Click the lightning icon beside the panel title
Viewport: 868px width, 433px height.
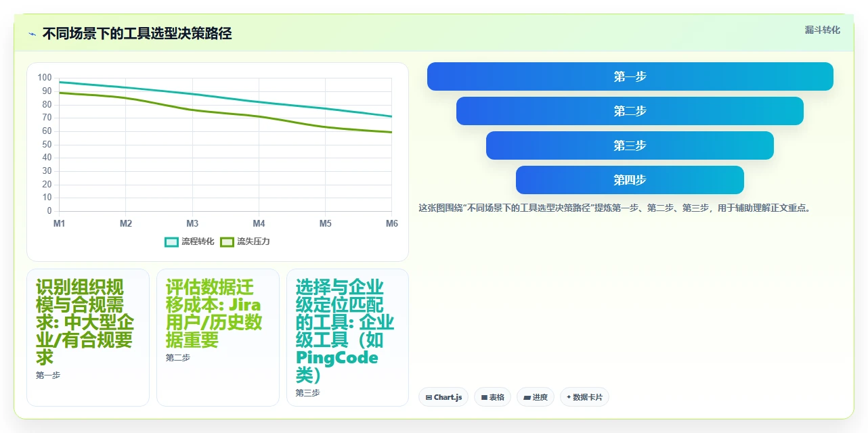click(x=32, y=33)
